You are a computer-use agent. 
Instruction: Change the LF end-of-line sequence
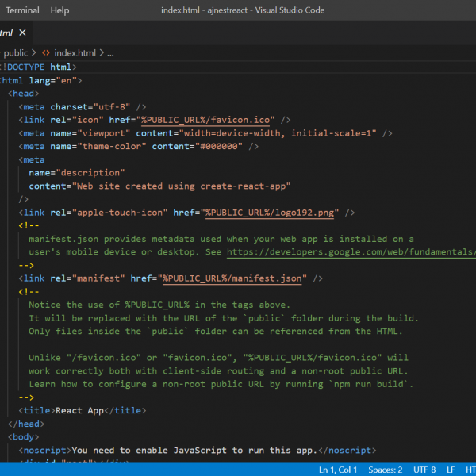450,470
